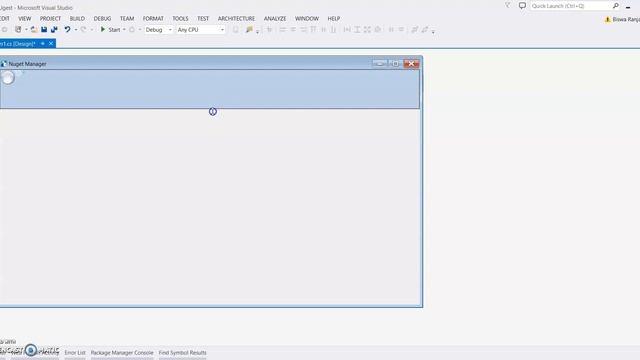The width and height of the screenshot is (640, 360).
Task: Toggle the pin on the Design tab
Action: click(42, 43)
